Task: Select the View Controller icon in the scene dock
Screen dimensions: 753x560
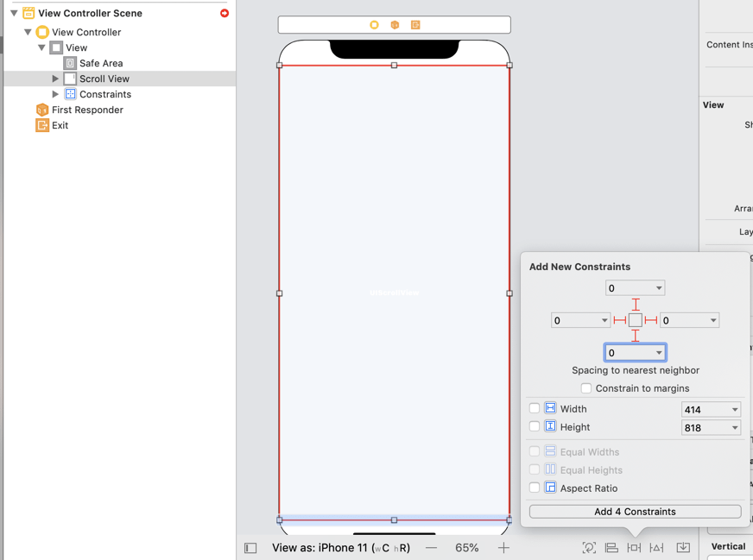Action: click(x=374, y=24)
